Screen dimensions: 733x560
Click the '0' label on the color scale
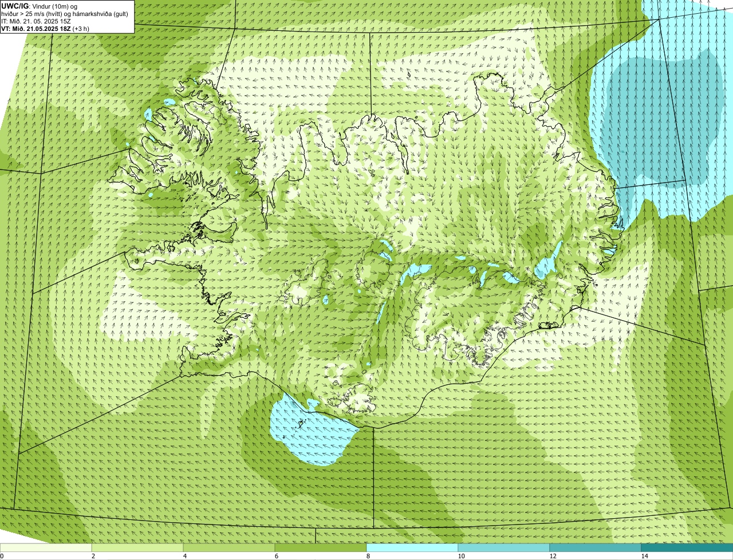click(2, 556)
